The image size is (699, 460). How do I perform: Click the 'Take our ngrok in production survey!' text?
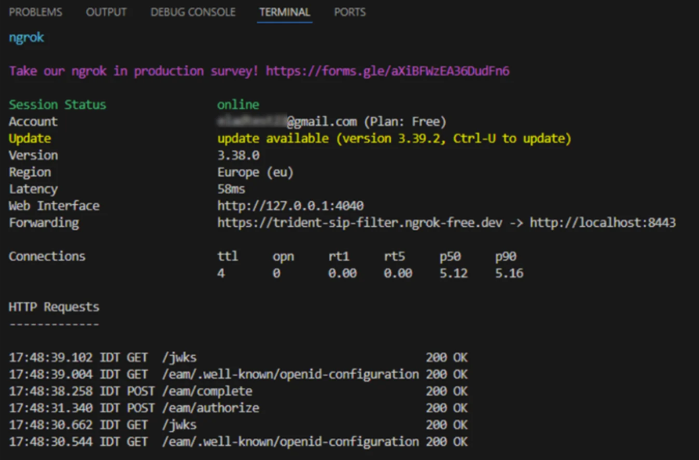point(134,71)
